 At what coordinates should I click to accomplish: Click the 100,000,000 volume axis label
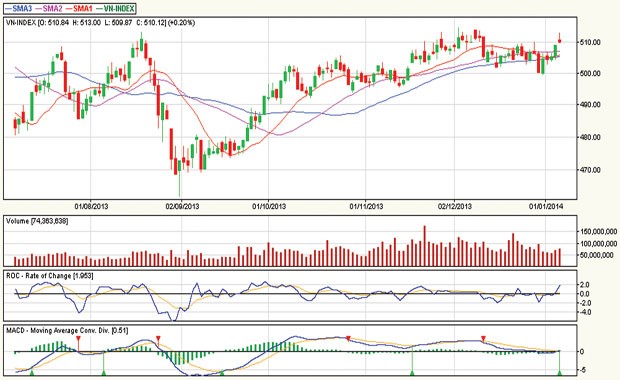pyautogui.click(x=598, y=244)
